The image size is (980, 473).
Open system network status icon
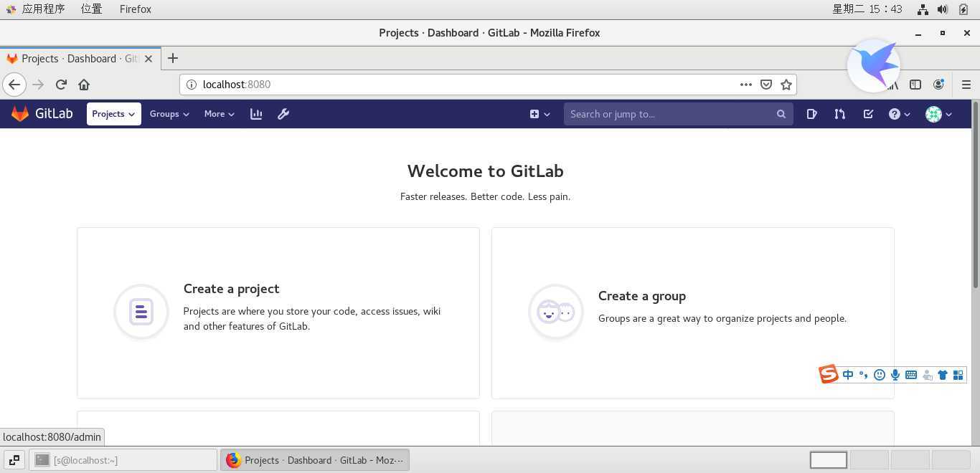pos(923,9)
